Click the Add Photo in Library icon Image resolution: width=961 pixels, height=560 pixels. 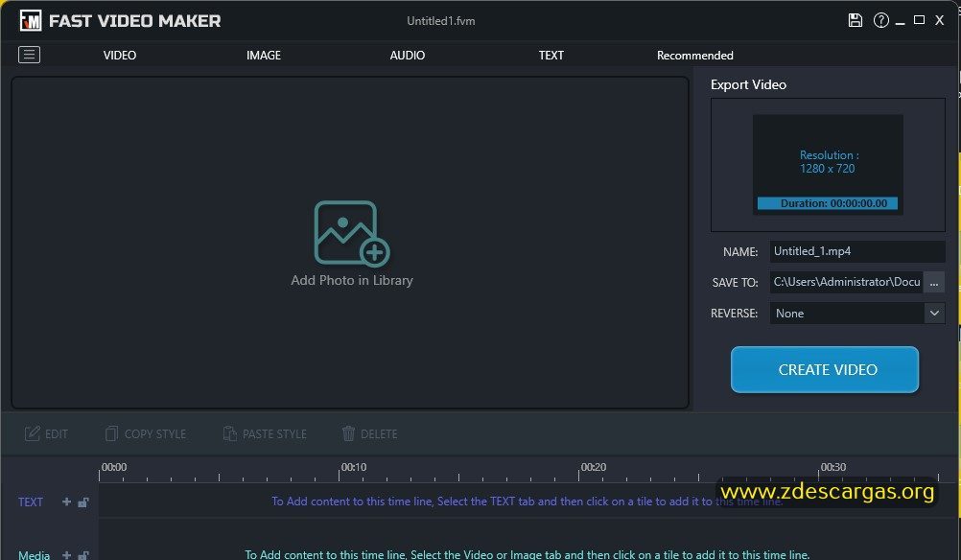[352, 233]
